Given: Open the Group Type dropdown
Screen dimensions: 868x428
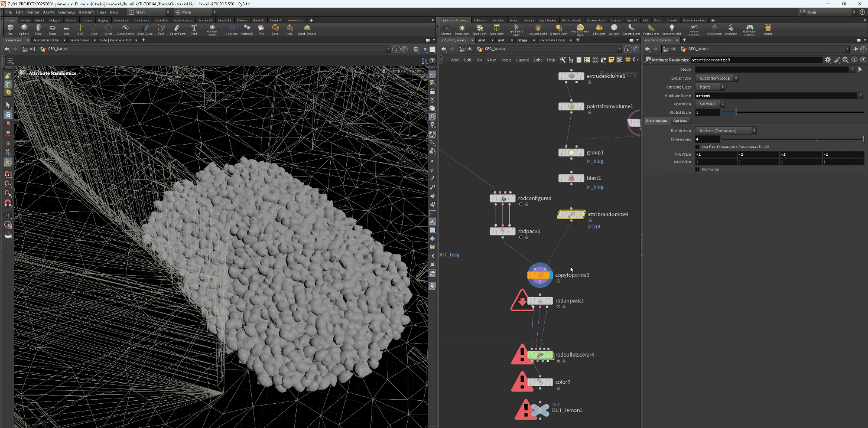Looking at the screenshot, I should (x=717, y=78).
